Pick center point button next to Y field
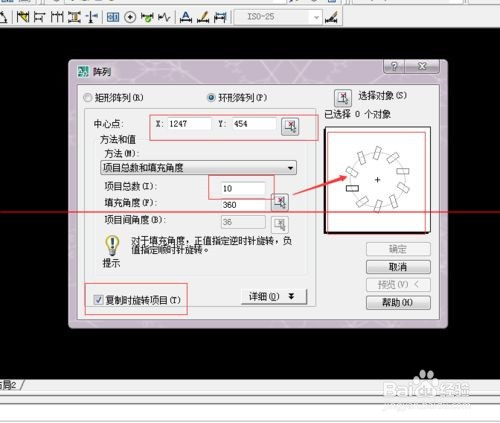Viewport: 500px width, 423px height. tap(290, 127)
